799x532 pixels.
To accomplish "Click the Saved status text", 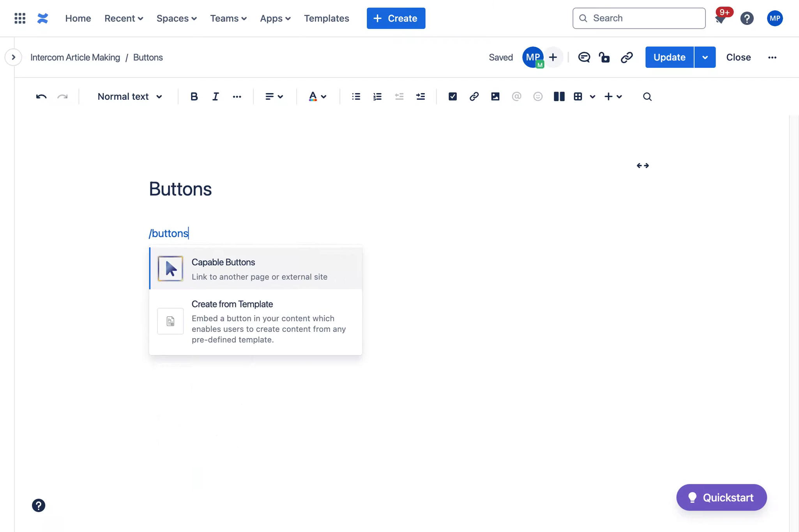I will tap(501, 57).
